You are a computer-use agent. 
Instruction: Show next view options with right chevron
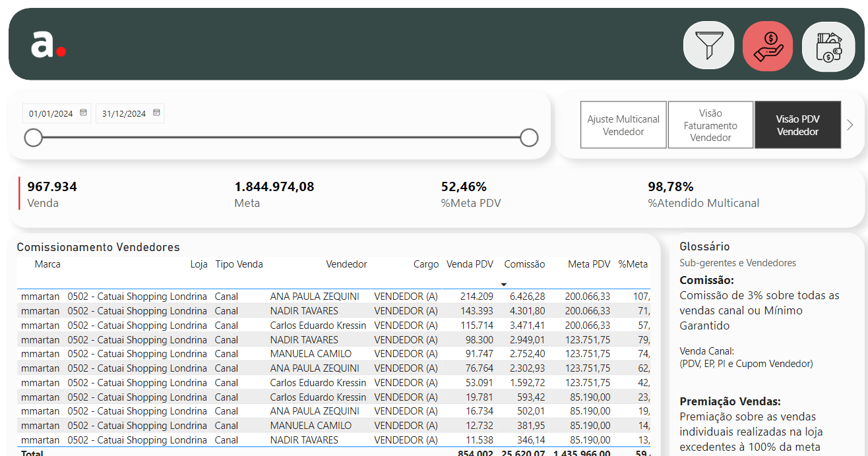pos(850,125)
